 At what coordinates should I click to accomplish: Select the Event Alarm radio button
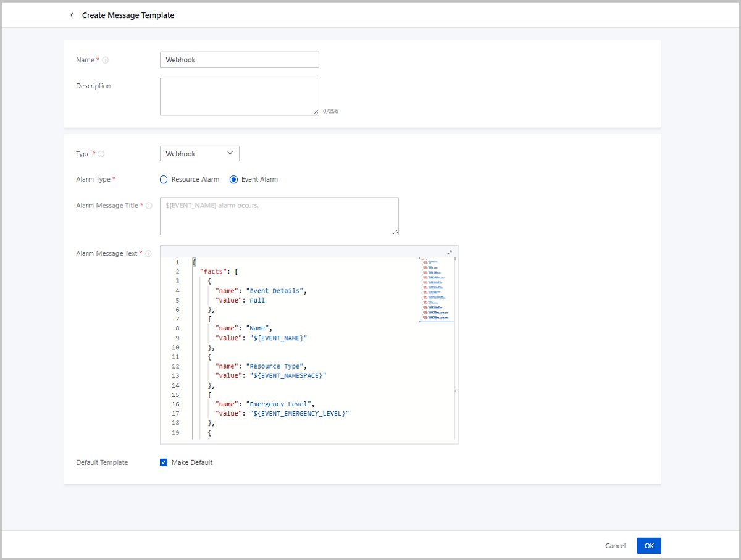233,180
